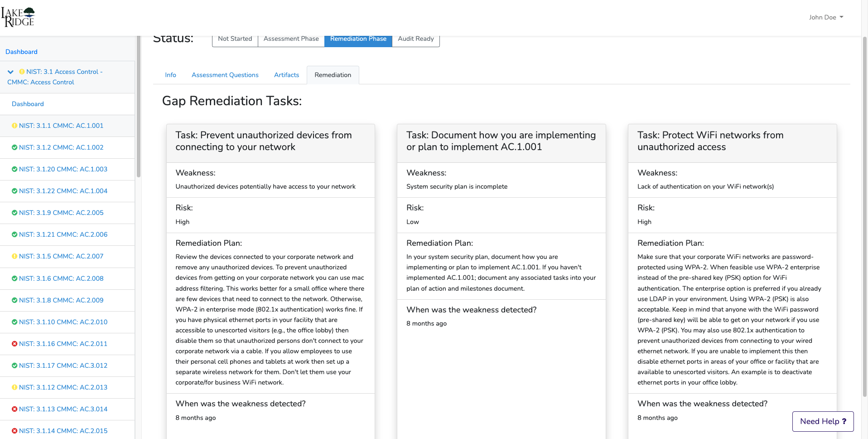Set status to Not Started
The width and height of the screenshot is (868, 439).
pos(235,39)
